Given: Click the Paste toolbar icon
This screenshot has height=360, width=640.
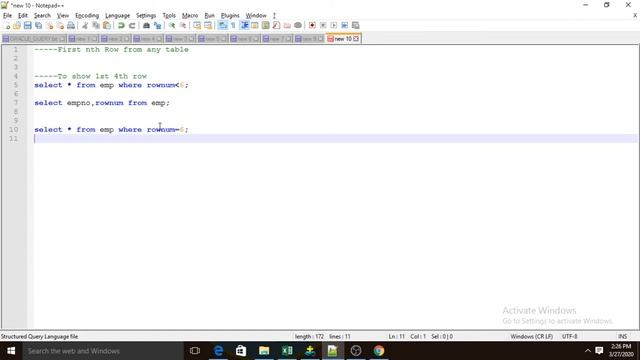Looking at the screenshot, I should pyautogui.click(x=107, y=25).
